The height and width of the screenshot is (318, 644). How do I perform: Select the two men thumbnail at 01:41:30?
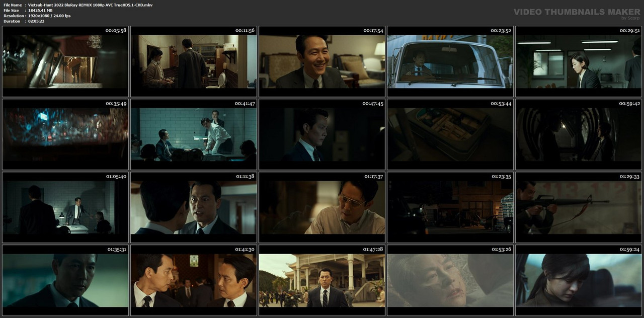[x=194, y=280]
